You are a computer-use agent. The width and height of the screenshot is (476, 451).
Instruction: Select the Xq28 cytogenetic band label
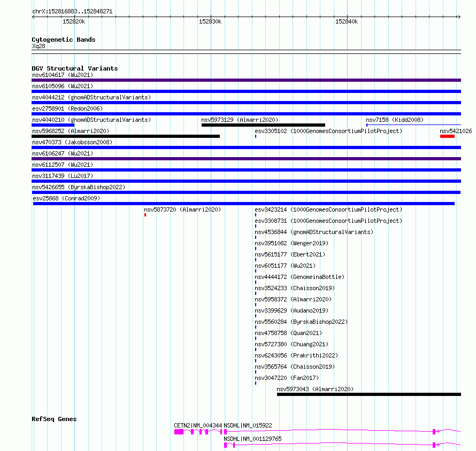[x=39, y=46]
